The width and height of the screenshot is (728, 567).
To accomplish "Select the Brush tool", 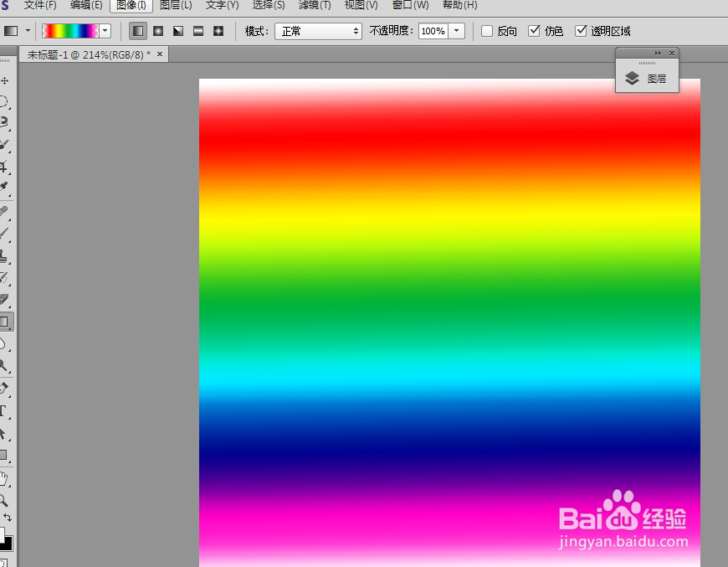I will tap(3, 234).
